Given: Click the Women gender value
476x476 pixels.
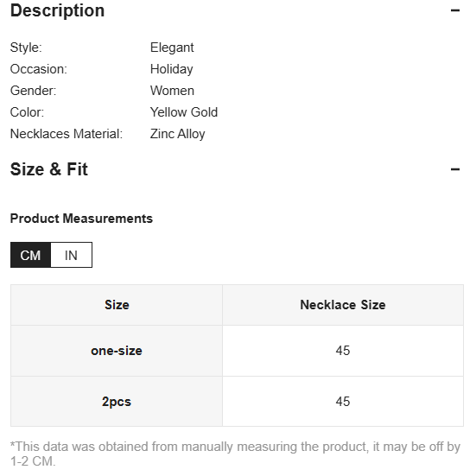Looking at the screenshot, I should pyautogui.click(x=172, y=91).
